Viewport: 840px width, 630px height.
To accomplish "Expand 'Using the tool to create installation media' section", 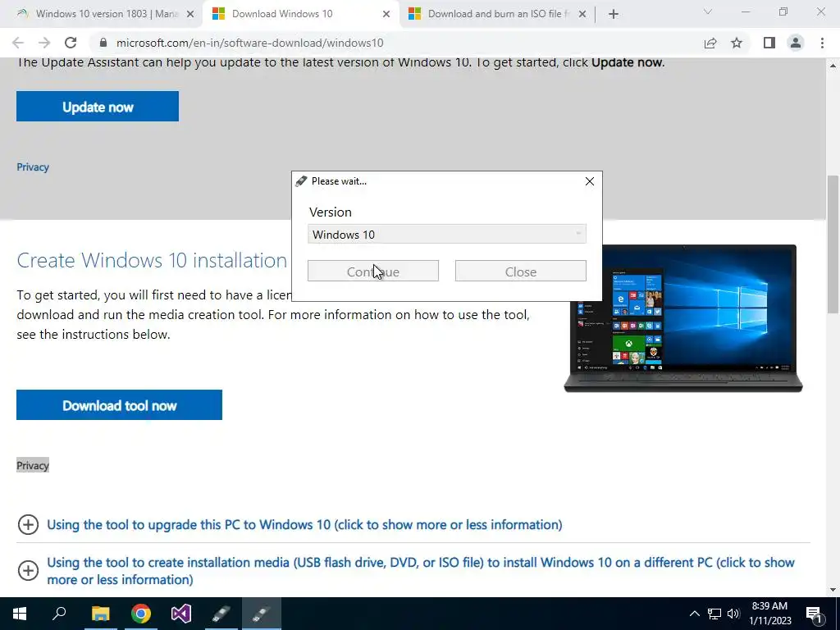I will coord(421,571).
